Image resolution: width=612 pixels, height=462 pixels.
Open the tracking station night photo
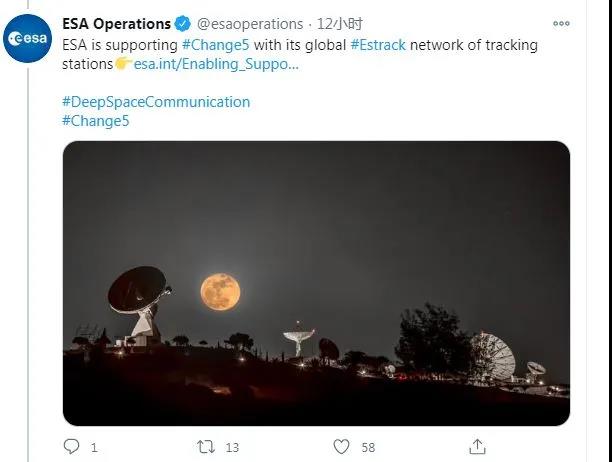(x=316, y=283)
